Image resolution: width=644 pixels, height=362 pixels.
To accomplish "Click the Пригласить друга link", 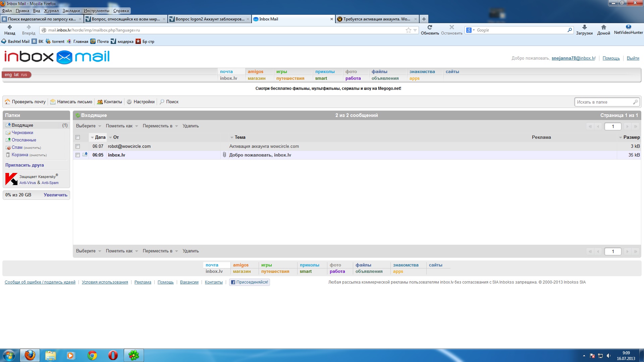I will click(24, 165).
